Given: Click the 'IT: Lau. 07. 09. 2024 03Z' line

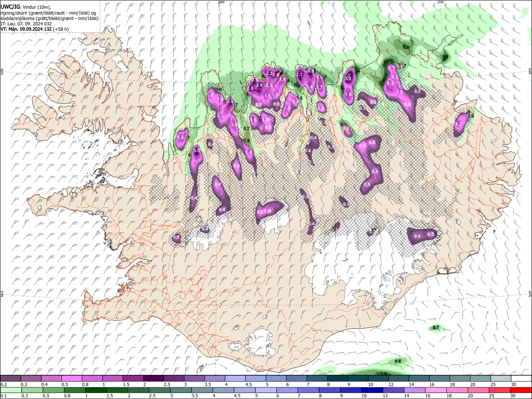Looking at the screenshot, I should click(26, 24).
